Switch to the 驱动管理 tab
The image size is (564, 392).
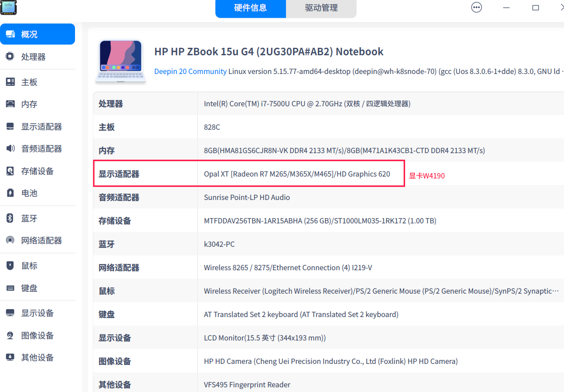[321, 9]
